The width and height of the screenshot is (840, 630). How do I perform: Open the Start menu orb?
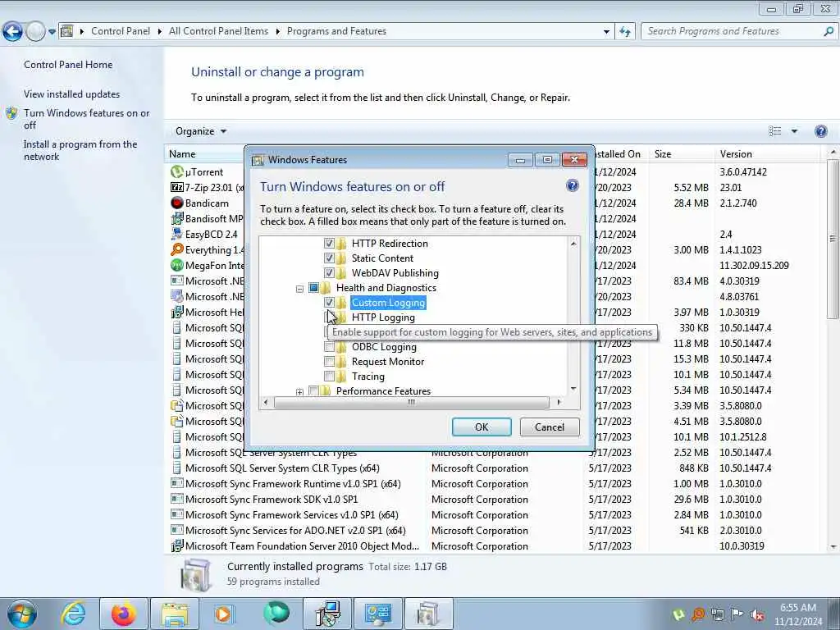[22, 614]
